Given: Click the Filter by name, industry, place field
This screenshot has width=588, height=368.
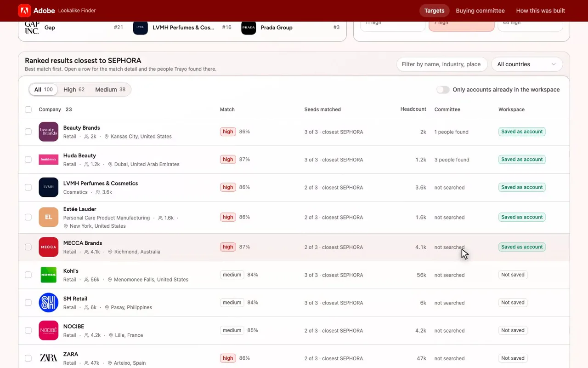Looking at the screenshot, I should pos(441,64).
